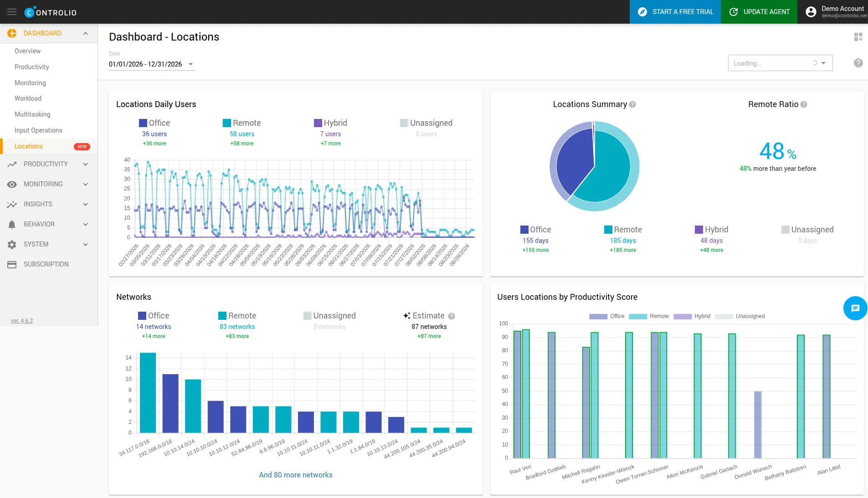Viewport: 868px width, 498px height.
Task: Click the compass icon in Start Free Trial
Action: (642, 12)
